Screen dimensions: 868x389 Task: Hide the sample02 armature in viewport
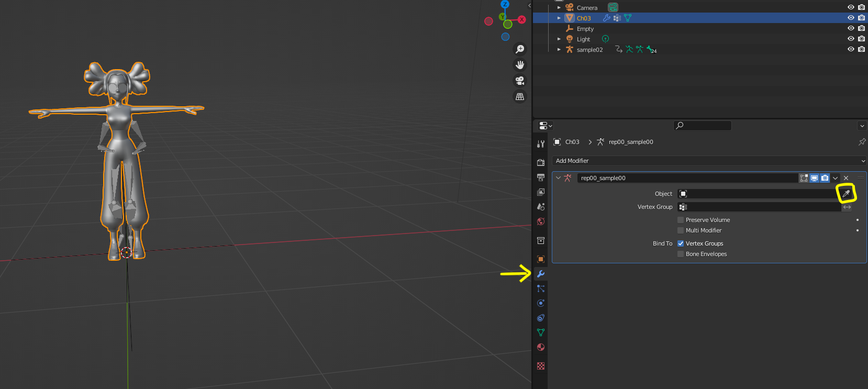851,49
